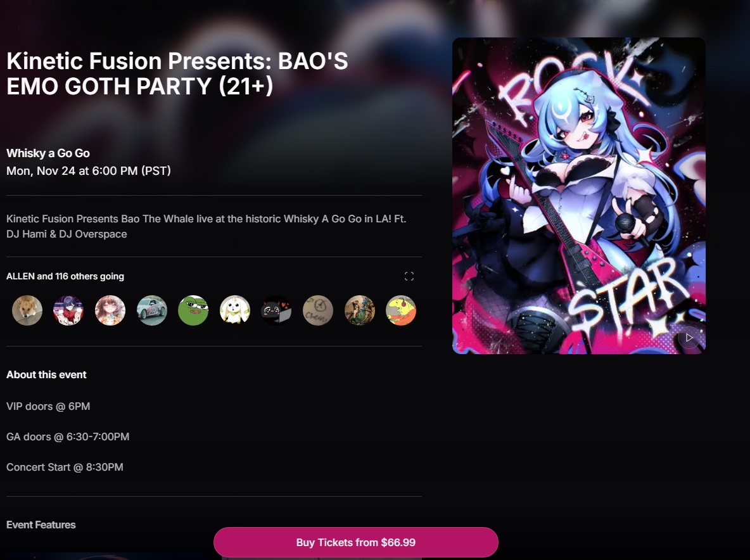Open the black cat with hearts avatar
Image resolution: width=750 pixels, height=560 pixels.
[x=276, y=310]
